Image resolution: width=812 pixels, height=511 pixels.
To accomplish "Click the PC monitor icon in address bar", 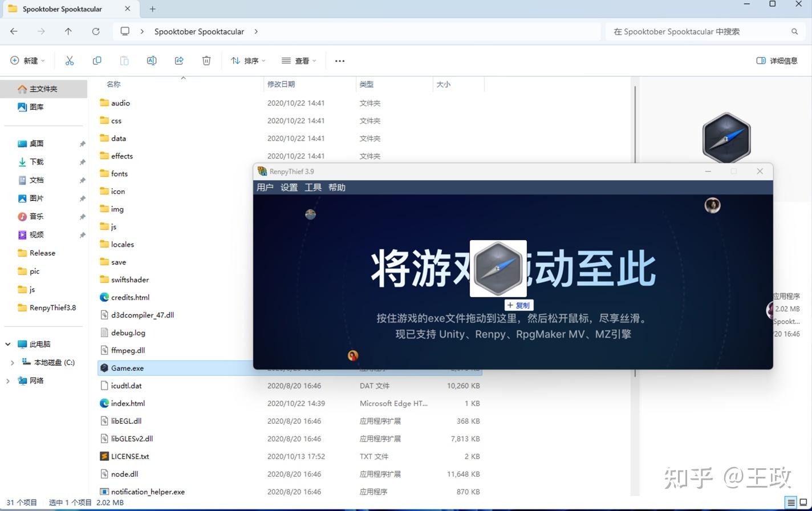I will tap(125, 31).
